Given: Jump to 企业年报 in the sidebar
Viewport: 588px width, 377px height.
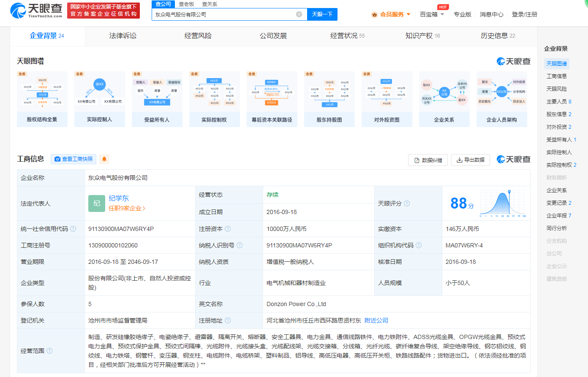Looking at the screenshot, I should tap(559, 216).
